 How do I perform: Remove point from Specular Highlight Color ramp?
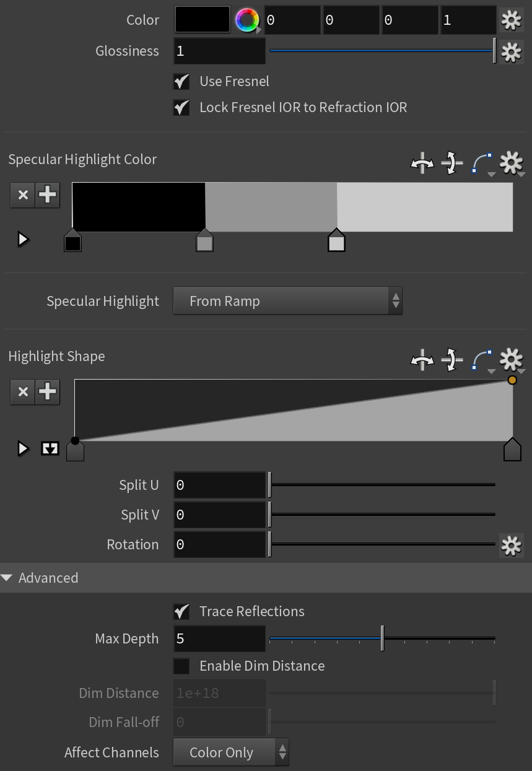click(x=23, y=195)
